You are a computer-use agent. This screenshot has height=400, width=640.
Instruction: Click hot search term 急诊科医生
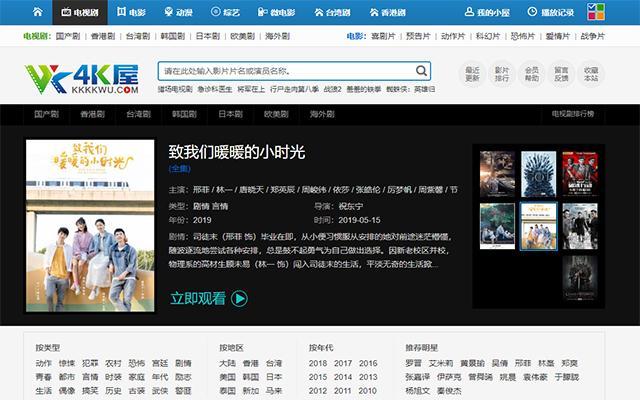coord(215,89)
